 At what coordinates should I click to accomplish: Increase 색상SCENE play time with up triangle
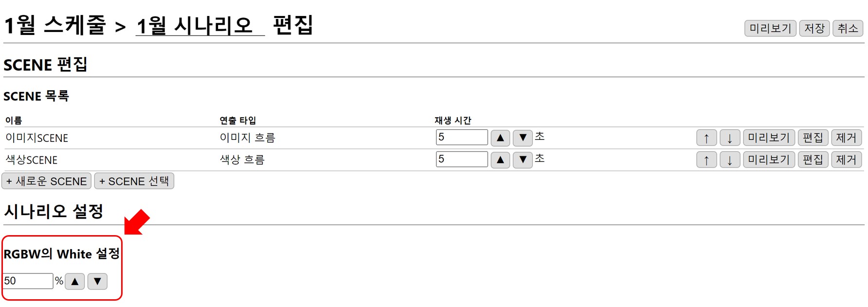[500, 160]
